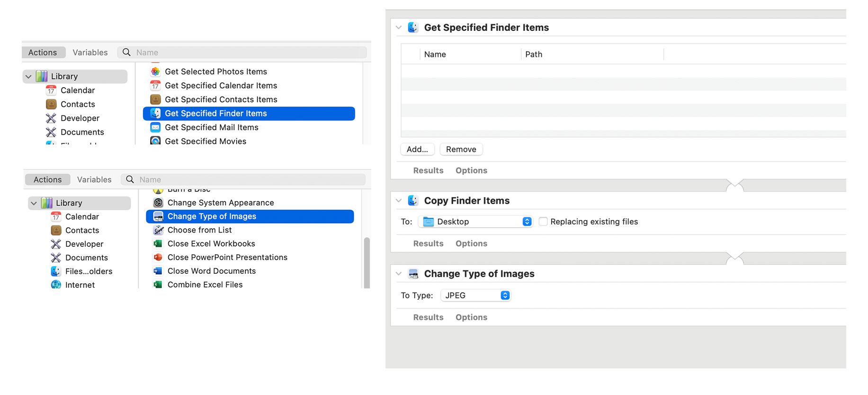Click the upper search magnifier icon
868x395 pixels.
126,52
